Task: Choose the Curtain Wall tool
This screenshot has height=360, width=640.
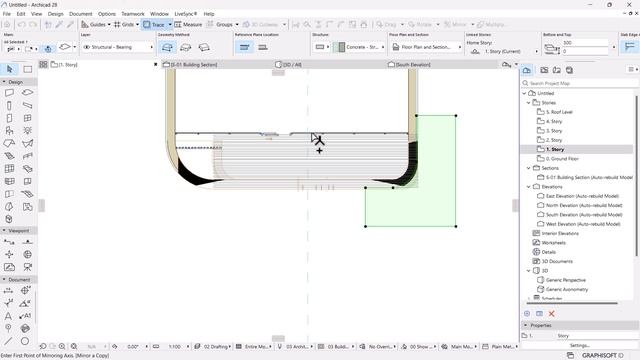Action: pos(9,169)
